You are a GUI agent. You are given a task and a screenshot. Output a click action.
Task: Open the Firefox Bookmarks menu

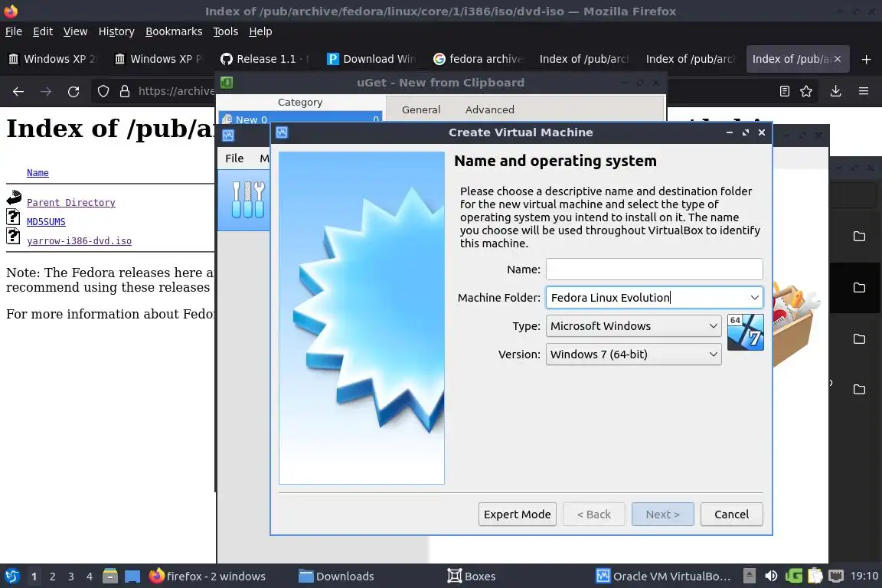(x=174, y=31)
